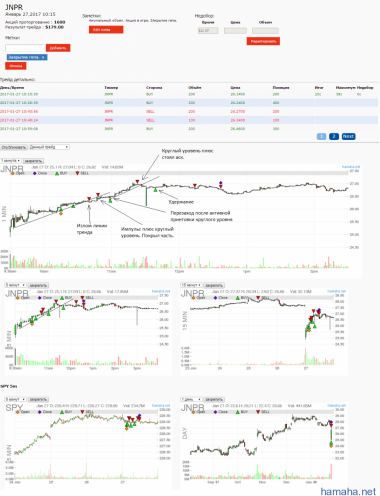Screen dimensions: 380x496
Task: Click the 'Опубликовать' button
Action: 14,147
